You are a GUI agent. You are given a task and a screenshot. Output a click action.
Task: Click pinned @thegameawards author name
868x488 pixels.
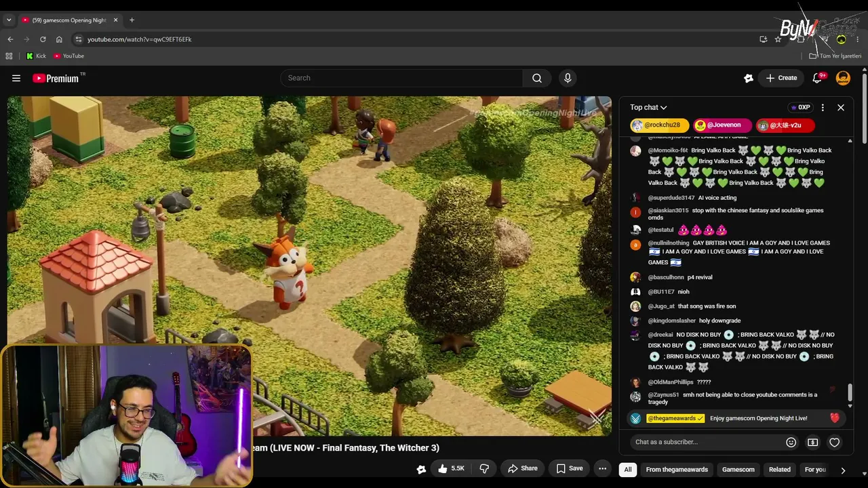pos(675,418)
